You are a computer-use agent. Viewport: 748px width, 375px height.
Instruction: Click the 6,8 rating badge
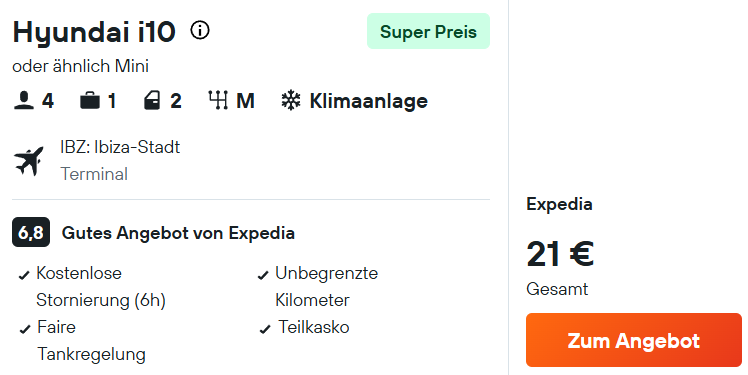coord(31,232)
